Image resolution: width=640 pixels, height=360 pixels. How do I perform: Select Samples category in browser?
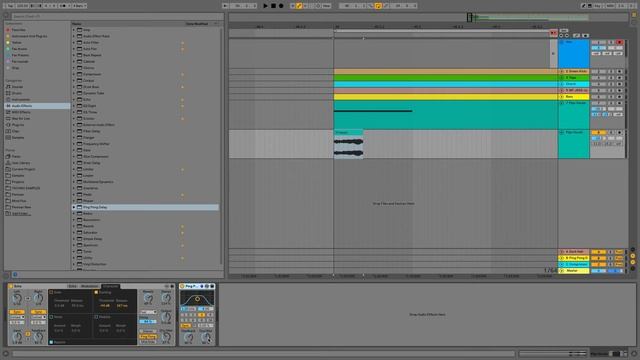coord(18,138)
